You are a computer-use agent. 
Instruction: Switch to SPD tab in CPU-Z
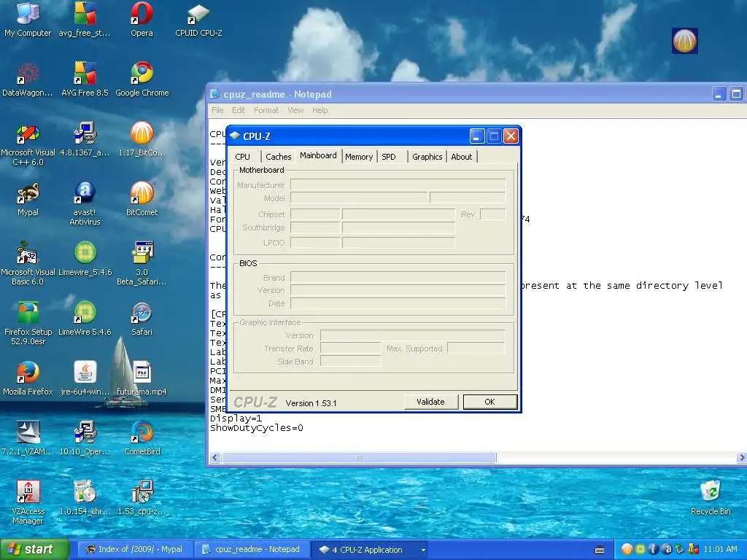[x=389, y=157]
